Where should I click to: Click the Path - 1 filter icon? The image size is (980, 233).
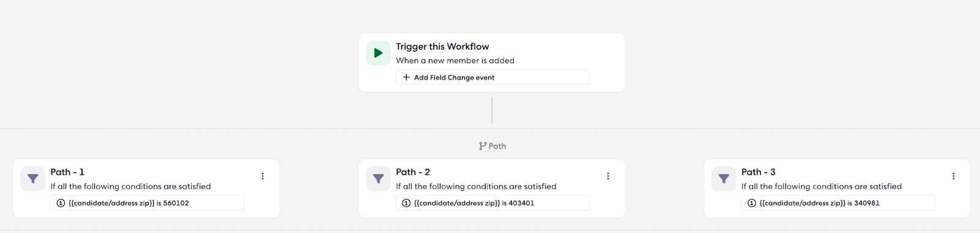tap(33, 179)
